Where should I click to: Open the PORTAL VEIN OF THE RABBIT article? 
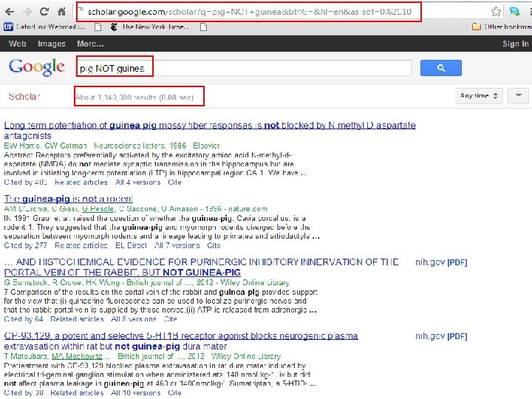pyautogui.click(x=201, y=267)
